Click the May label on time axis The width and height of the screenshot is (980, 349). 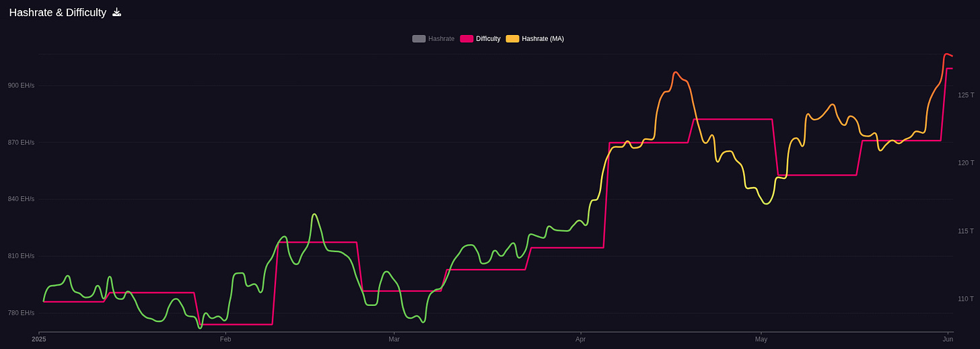tap(761, 340)
